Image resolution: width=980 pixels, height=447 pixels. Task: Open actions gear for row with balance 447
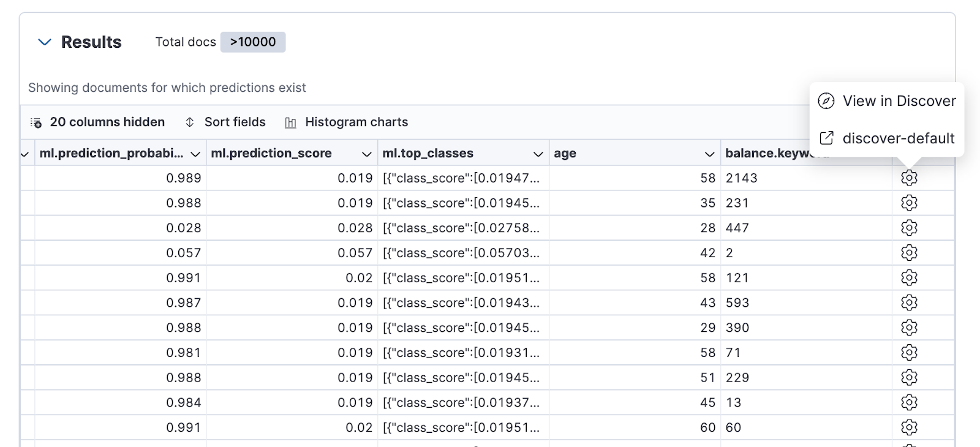909,228
